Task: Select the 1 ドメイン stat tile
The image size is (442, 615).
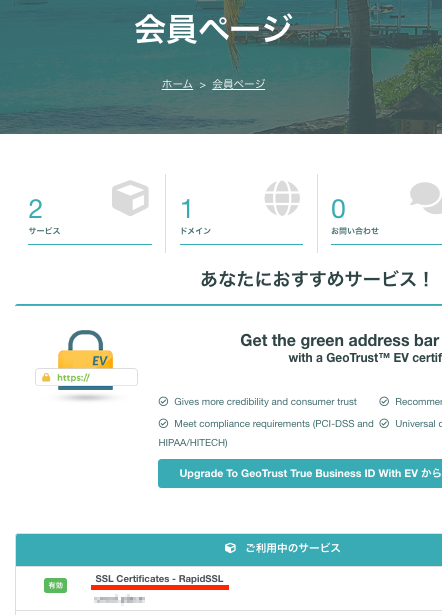Action: click(241, 213)
